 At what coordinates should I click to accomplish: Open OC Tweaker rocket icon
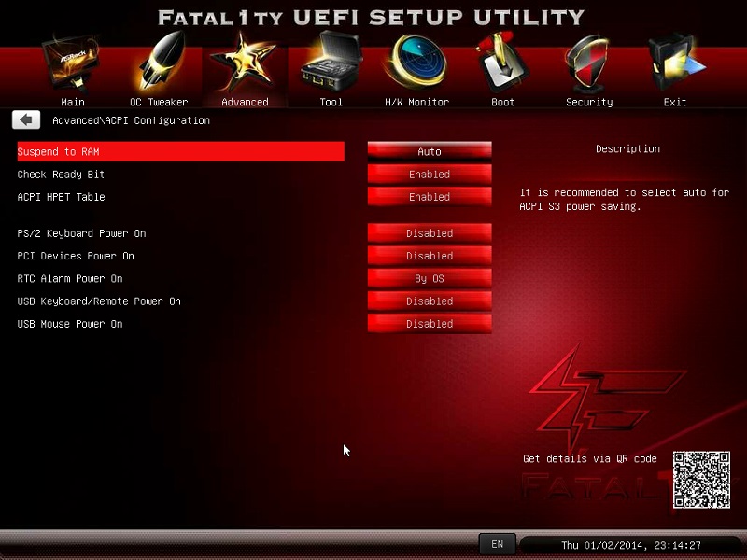pyautogui.click(x=159, y=65)
